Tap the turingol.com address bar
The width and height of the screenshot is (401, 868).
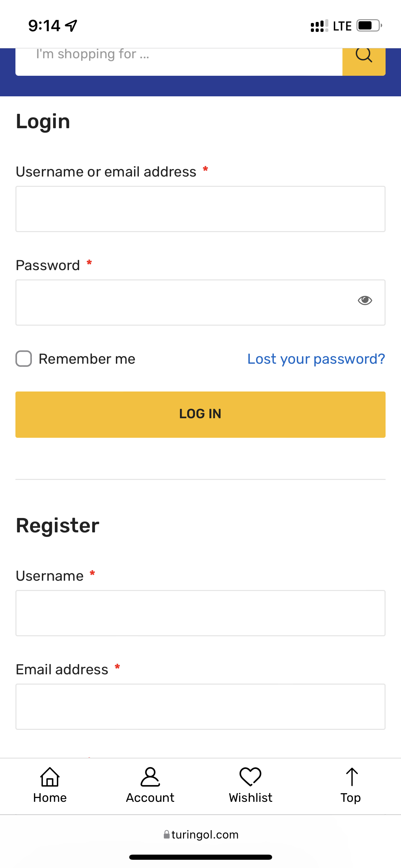coord(200,834)
